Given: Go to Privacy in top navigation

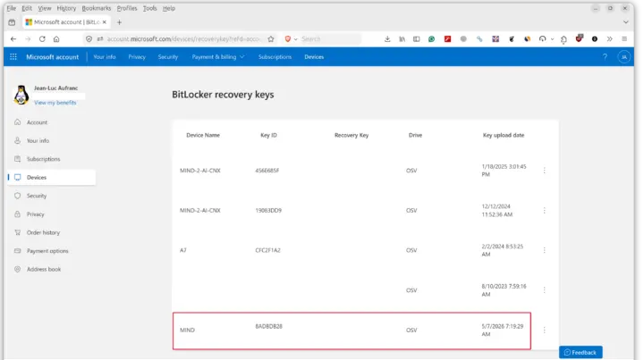Looking at the screenshot, I should tap(137, 57).
